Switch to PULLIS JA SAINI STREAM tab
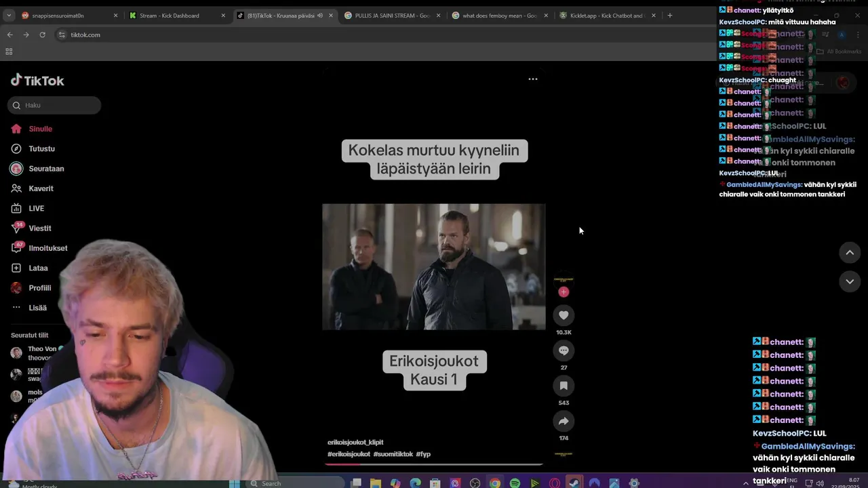This screenshot has height=488, width=868. 392,16
